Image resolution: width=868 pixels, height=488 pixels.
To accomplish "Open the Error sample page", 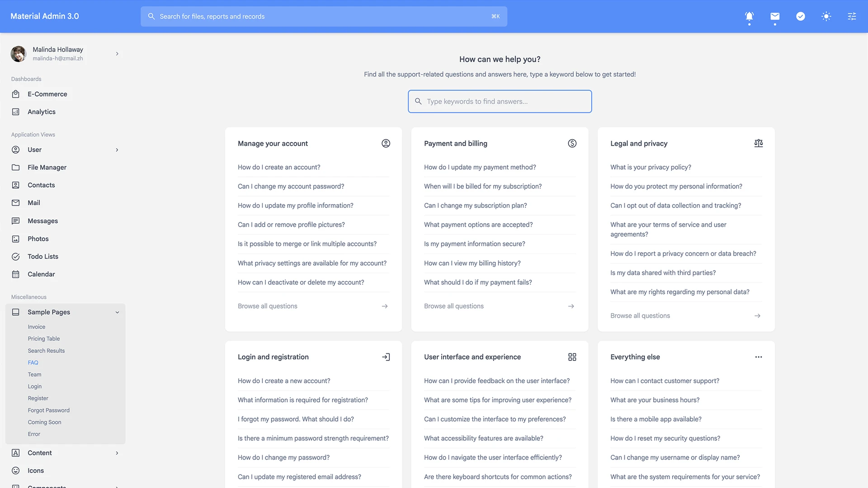I will [x=34, y=434].
